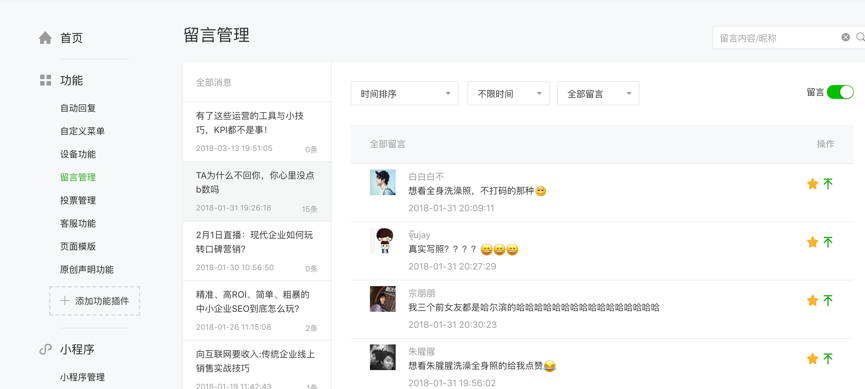Click the 全部消息 list header

(x=214, y=82)
